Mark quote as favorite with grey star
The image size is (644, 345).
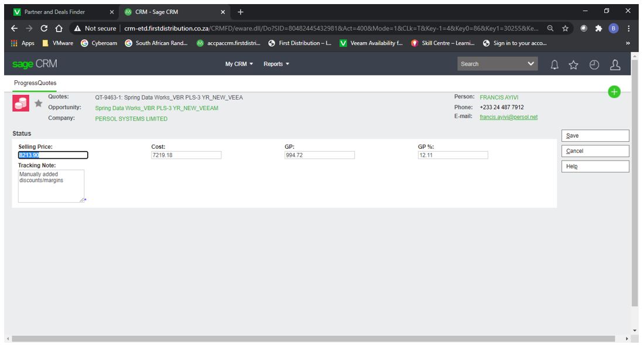pyautogui.click(x=39, y=104)
